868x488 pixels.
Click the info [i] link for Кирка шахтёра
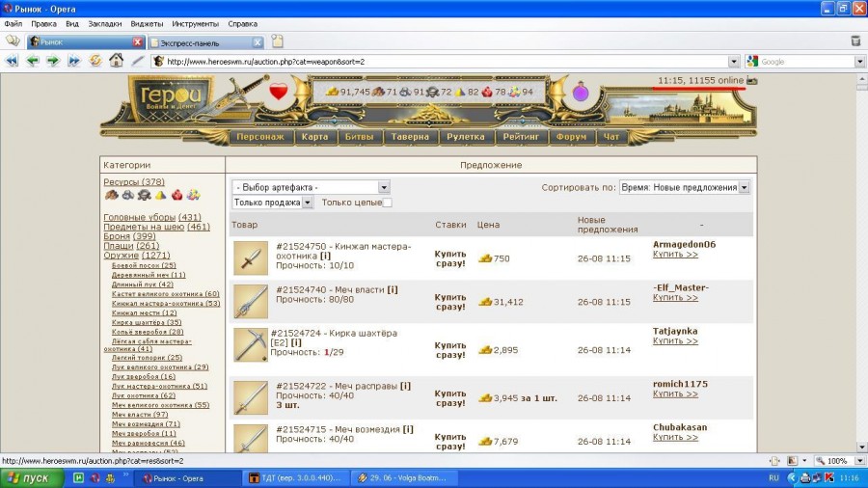pyautogui.click(x=296, y=342)
